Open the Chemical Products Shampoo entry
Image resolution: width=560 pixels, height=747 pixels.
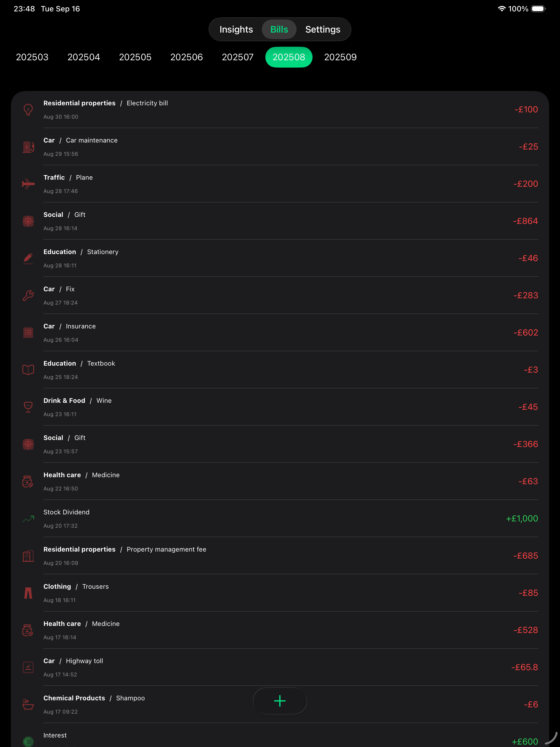[x=135, y=704]
